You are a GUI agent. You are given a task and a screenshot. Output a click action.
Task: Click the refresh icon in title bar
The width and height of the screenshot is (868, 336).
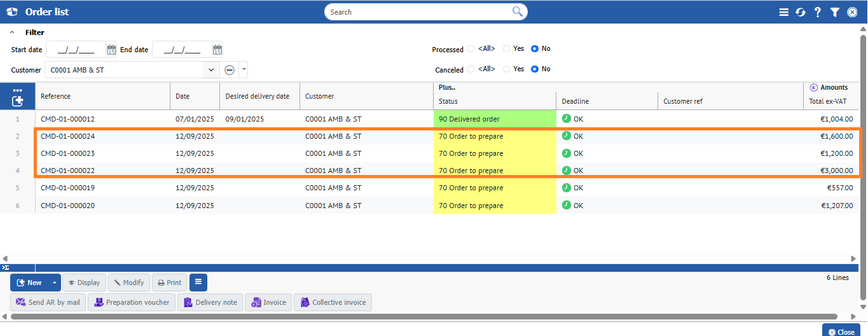coord(801,12)
